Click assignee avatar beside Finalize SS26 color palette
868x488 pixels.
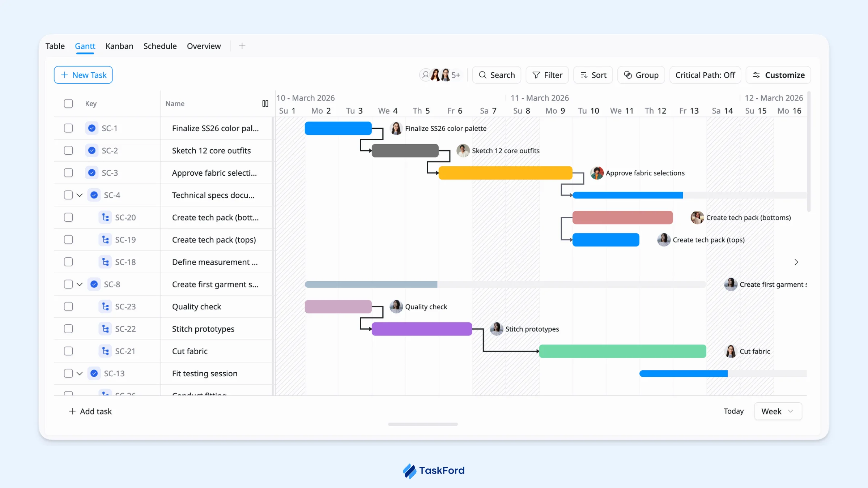click(396, 128)
